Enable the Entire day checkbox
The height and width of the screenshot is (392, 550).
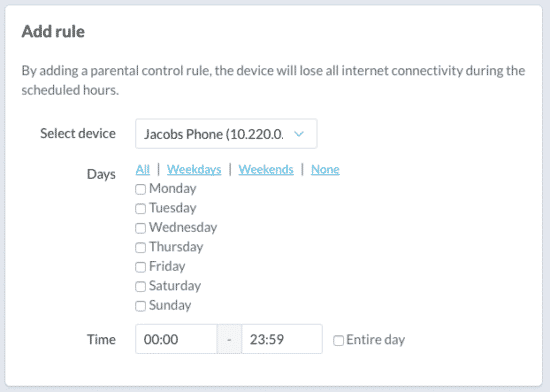point(338,340)
